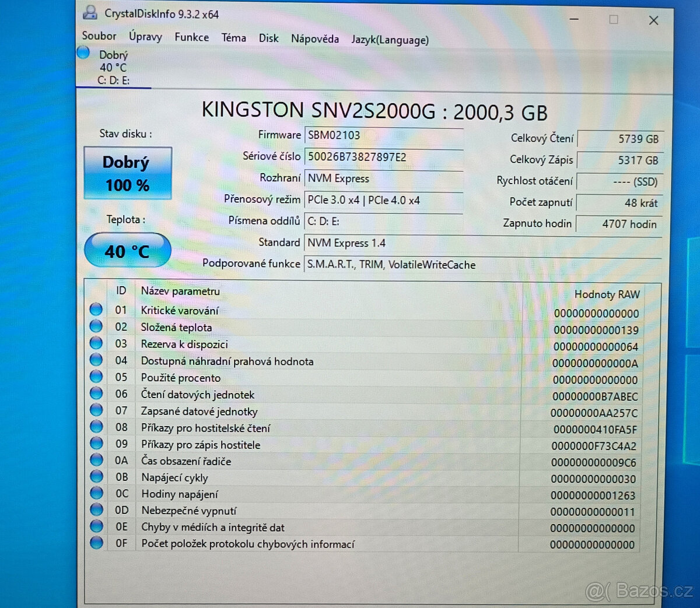Click the status icon for Rezerva k dispozici

pyautogui.click(x=96, y=343)
